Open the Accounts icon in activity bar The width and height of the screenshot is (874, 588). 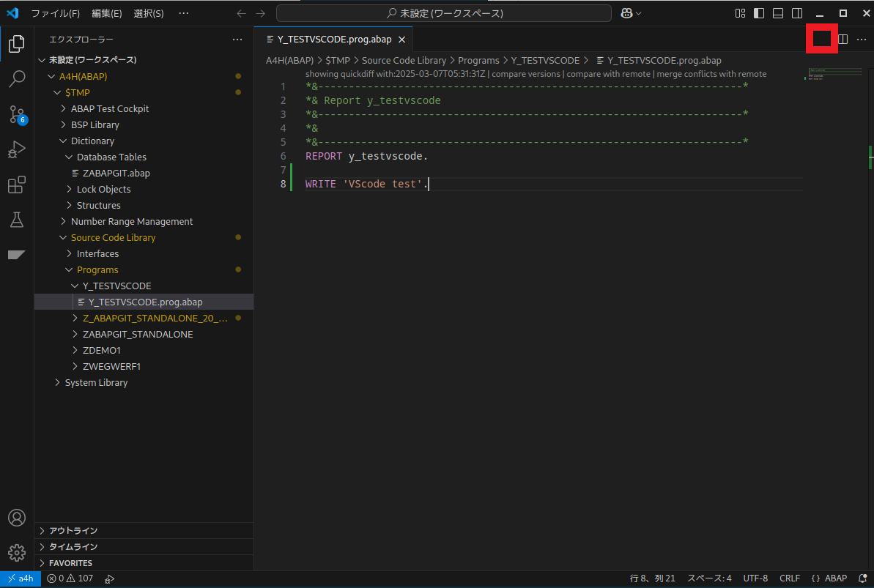tap(17, 518)
